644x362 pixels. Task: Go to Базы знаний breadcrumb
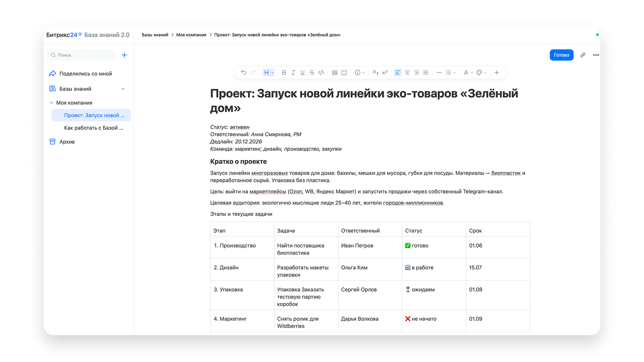coord(155,35)
